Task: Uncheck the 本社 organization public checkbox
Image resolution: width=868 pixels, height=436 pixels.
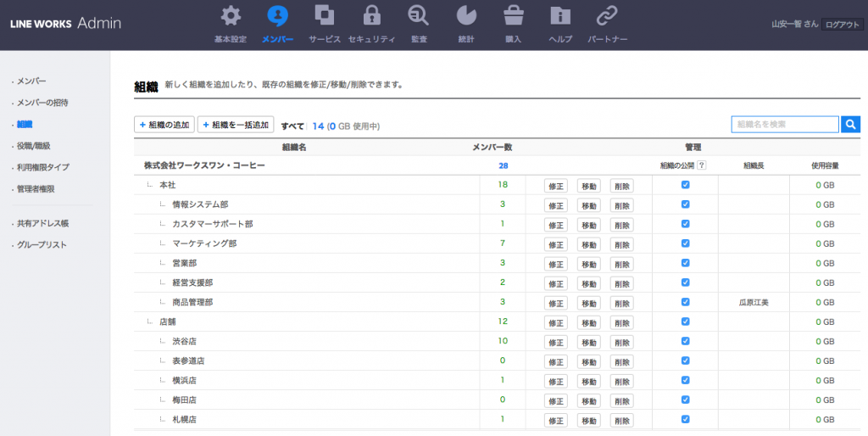Action: tap(685, 185)
